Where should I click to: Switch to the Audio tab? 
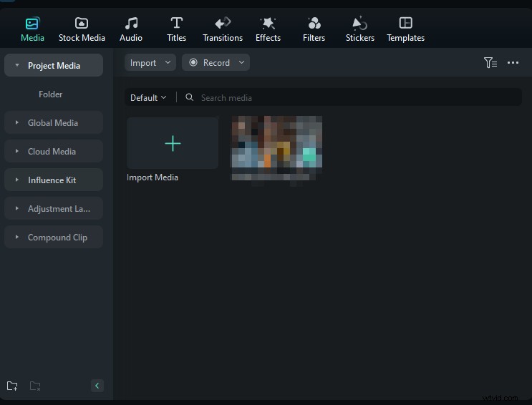pyautogui.click(x=131, y=29)
